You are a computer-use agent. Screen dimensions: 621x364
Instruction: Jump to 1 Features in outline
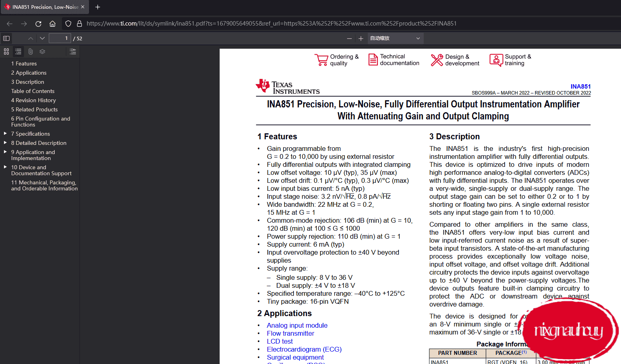[x=24, y=63]
